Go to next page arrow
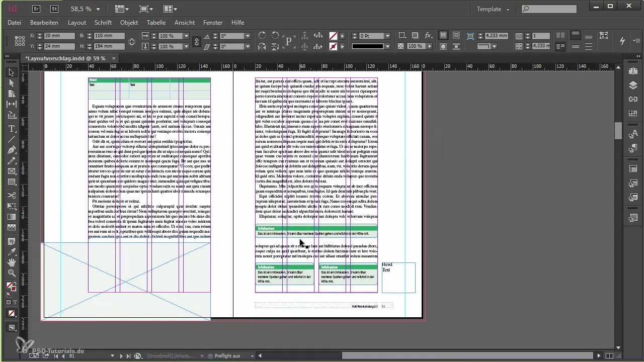Image resolution: width=644 pixels, height=362 pixels. point(121,356)
